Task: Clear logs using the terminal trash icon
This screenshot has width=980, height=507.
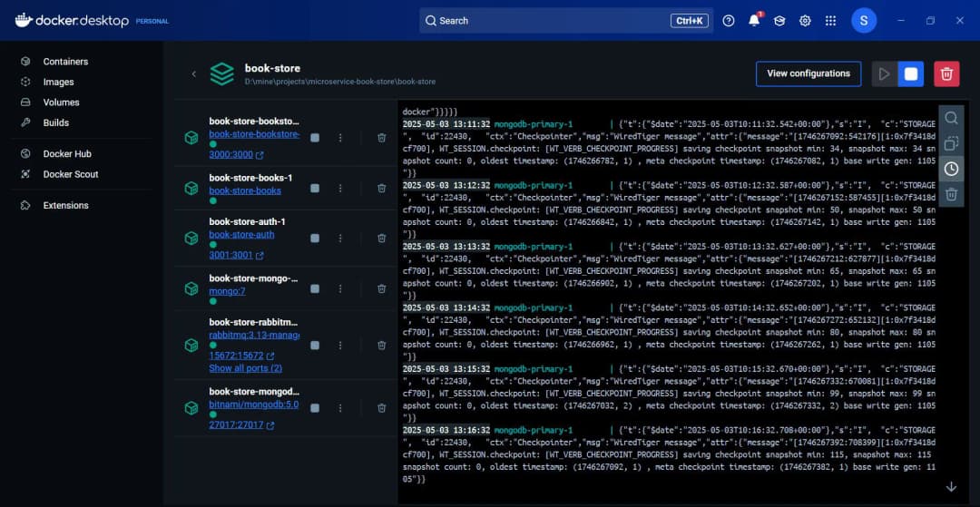Action: coord(951,194)
